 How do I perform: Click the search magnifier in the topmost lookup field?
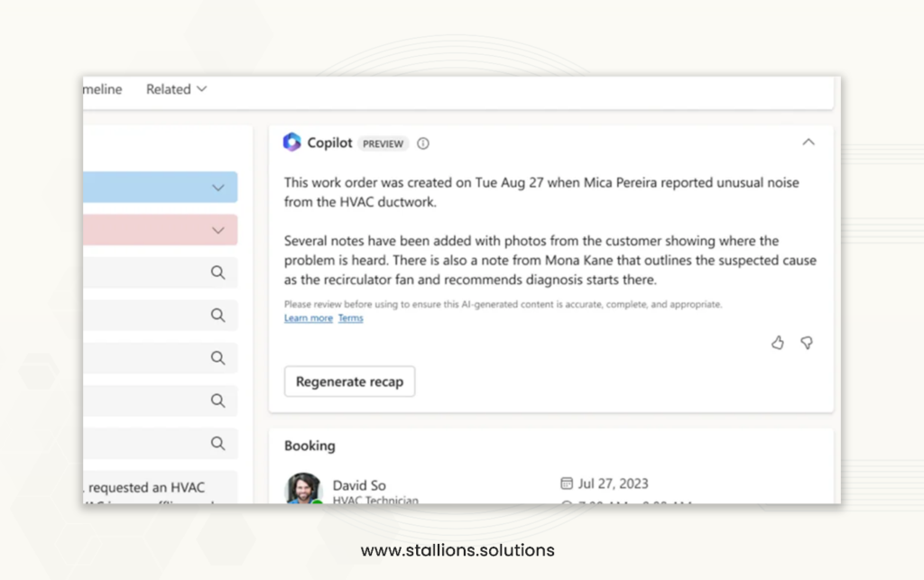(217, 272)
